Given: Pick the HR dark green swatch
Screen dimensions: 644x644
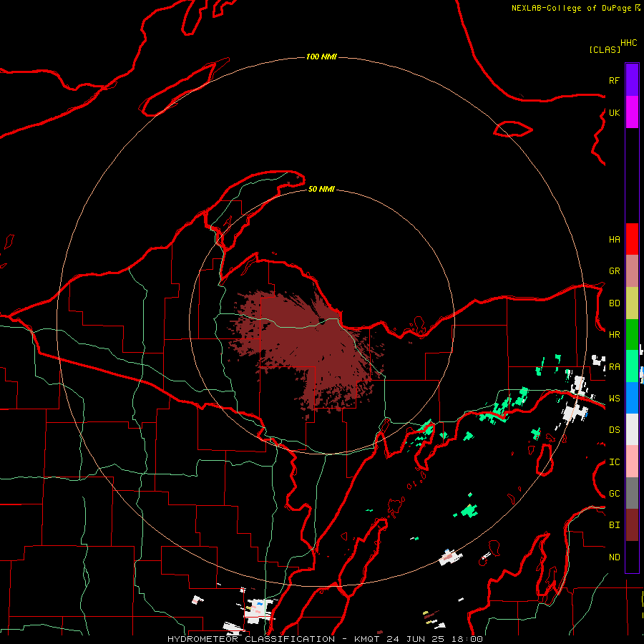Looking at the screenshot, I should [632, 335].
